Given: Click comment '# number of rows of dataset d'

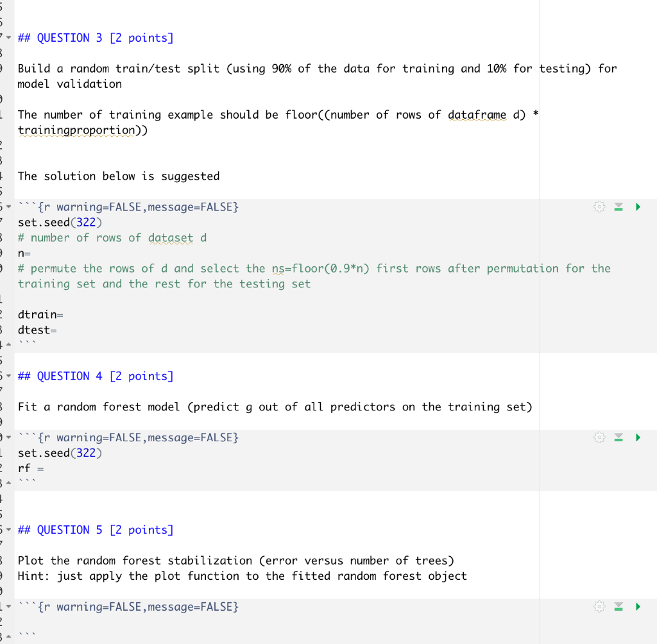Looking at the screenshot, I should point(112,237).
